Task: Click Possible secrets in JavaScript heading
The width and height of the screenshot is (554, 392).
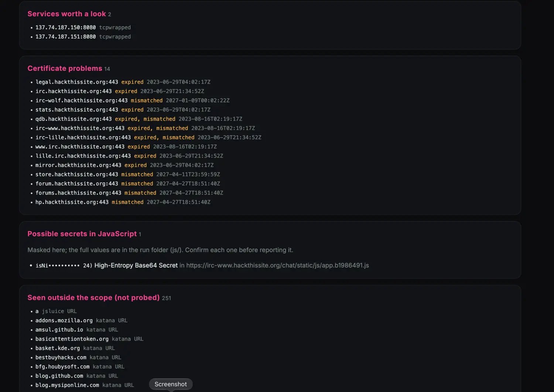Action: [82, 234]
